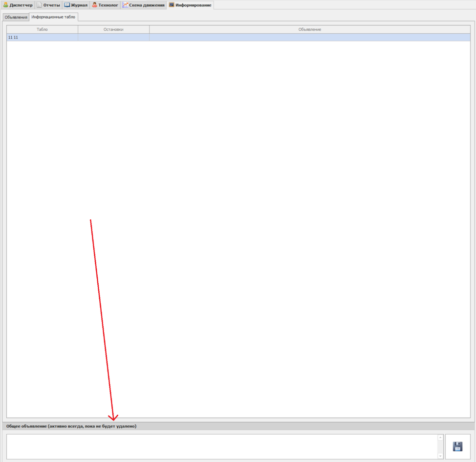
Task: Click the Схема движения chart icon
Action: tap(126, 5)
